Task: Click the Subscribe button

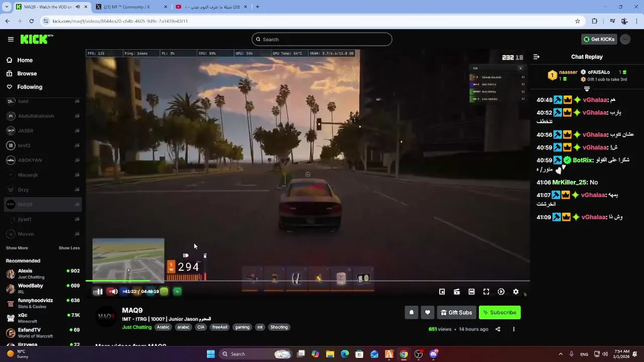Action: click(x=500, y=312)
